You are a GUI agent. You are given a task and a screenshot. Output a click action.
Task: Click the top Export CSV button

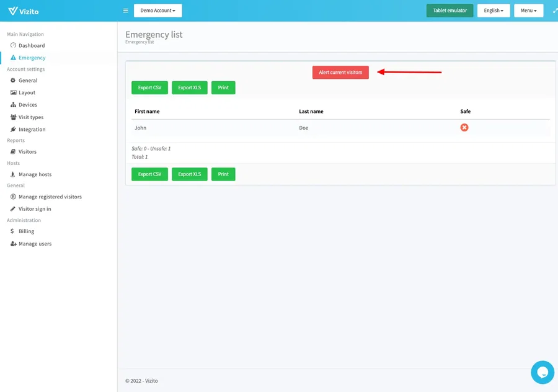coord(149,88)
